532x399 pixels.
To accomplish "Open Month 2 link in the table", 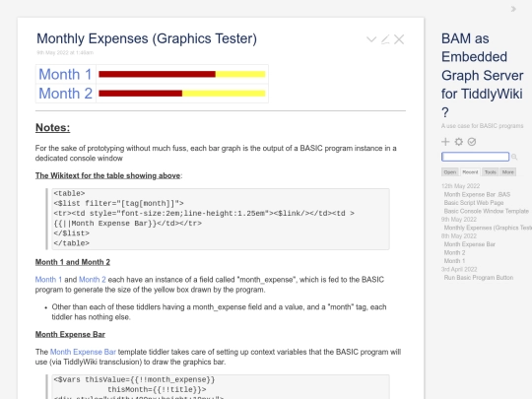I will click(x=65, y=94).
